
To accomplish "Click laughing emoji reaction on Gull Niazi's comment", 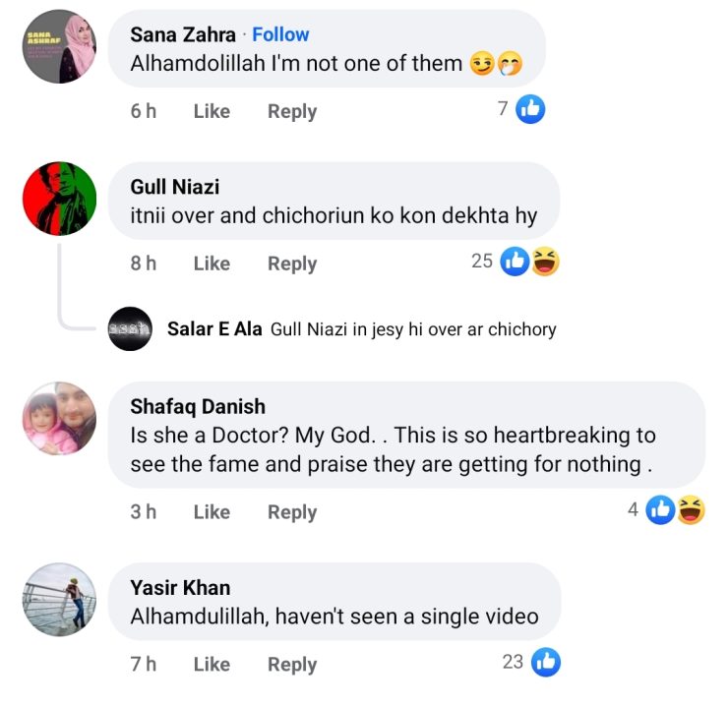I will (x=544, y=262).
